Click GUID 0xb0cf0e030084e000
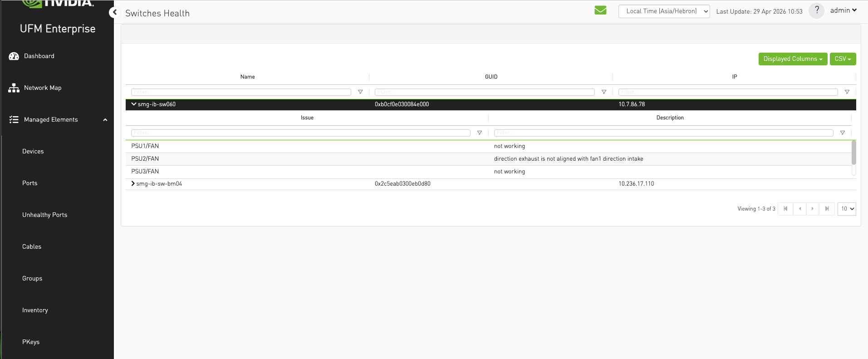 [x=402, y=104]
